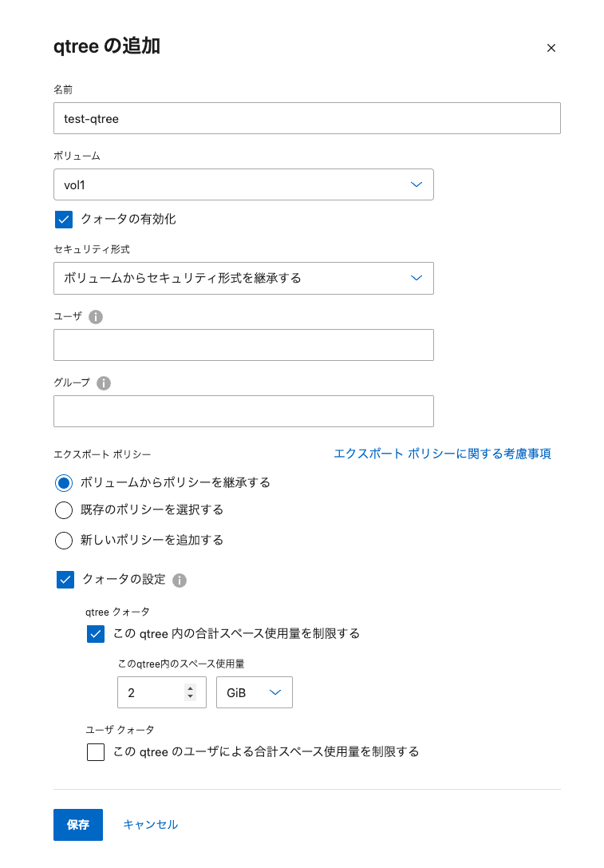Viewport: 604px width, 868px height.
Task: Select 新しいポリシーを追加する radio button
Action: pyautogui.click(x=64, y=541)
